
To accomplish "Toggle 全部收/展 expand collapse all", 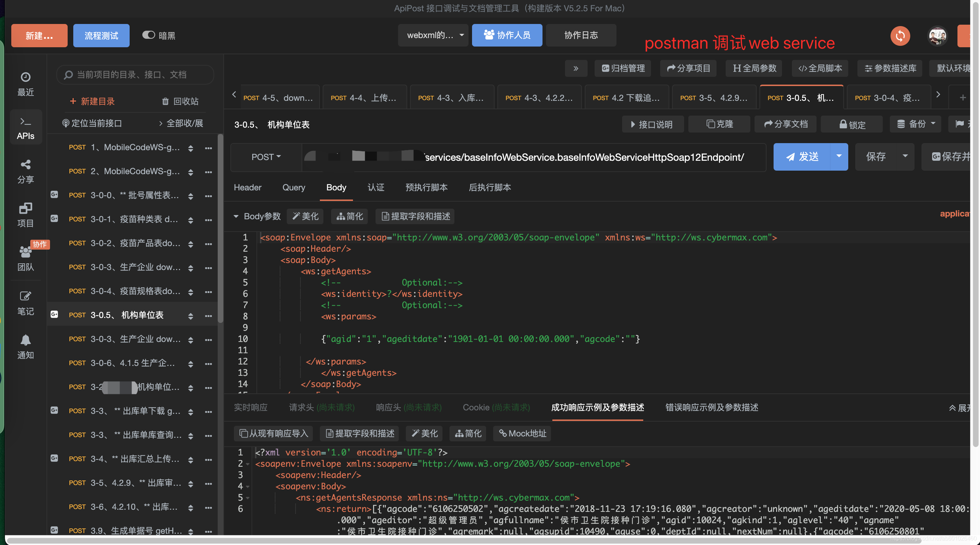I will tap(180, 123).
